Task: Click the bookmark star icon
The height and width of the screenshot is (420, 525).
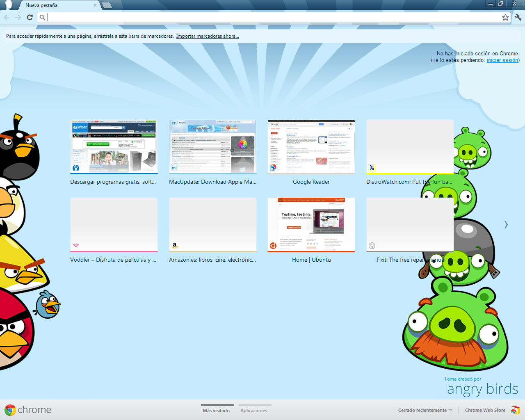Action: (505, 17)
